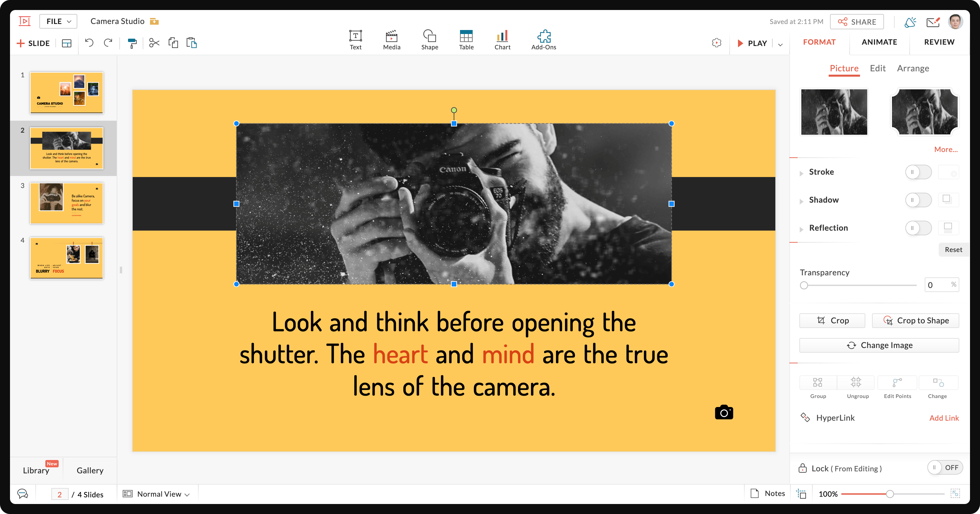The height and width of the screenshot is (514, 980).
Task: Click the Crop tool button
Action: tap(833, 320)
